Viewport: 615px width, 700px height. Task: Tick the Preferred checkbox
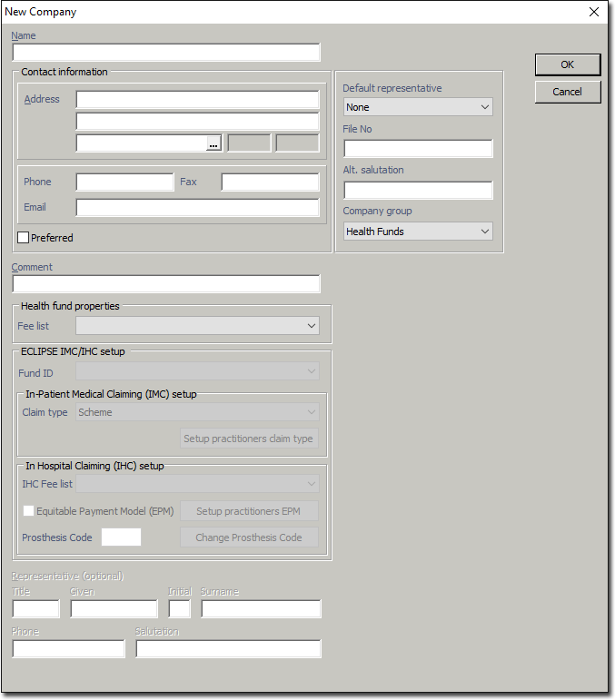24,238
